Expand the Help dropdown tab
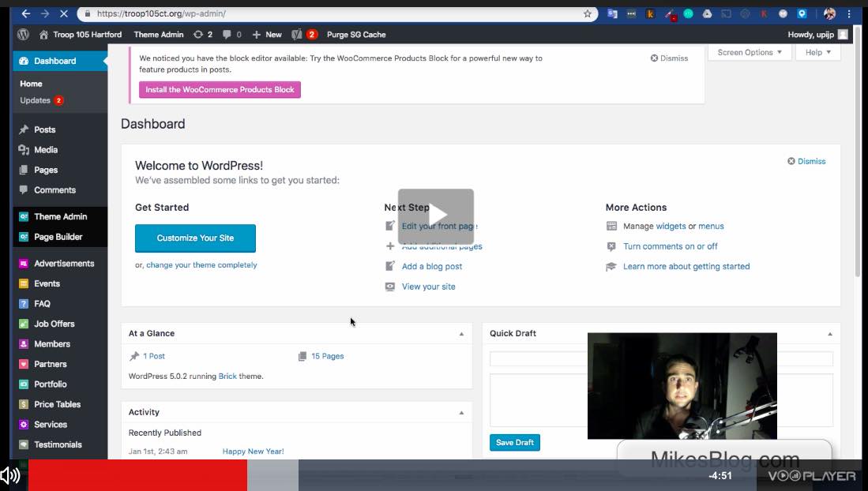The height and width of the screenshot is (491, 868). click(x=817, y=52)
